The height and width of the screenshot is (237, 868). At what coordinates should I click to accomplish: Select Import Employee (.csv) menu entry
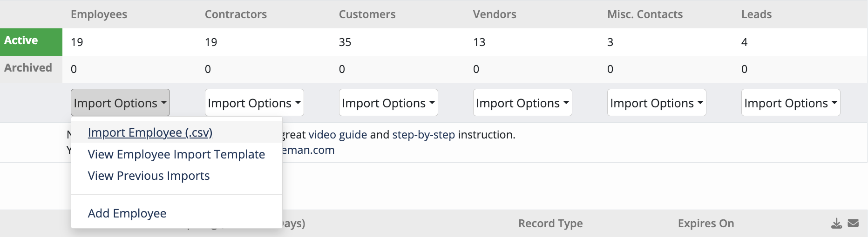(x=150, y=132)
